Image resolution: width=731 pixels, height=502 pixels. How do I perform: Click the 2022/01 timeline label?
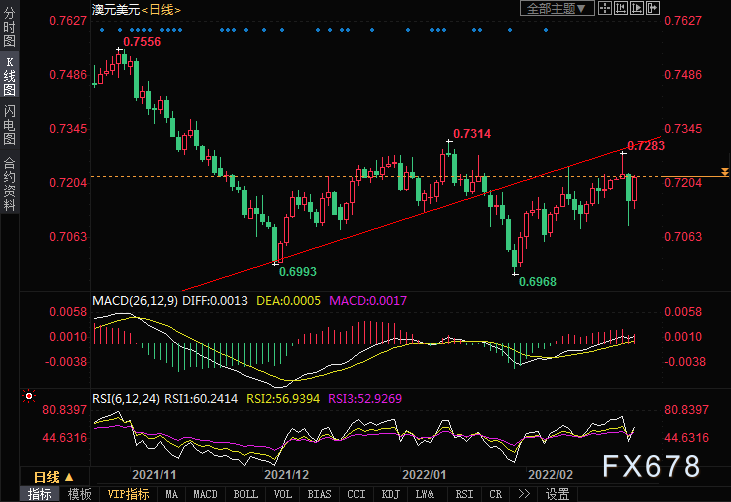coord(424,475)
